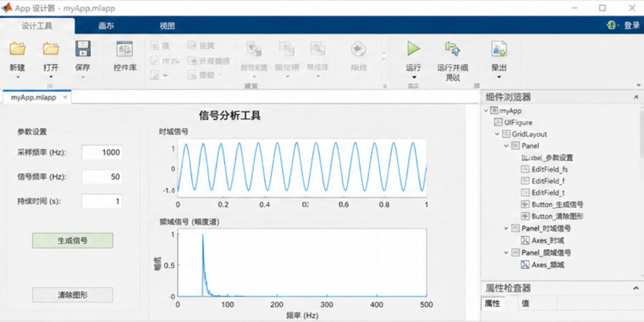Select the EditField_t component icon
The width and height of the screenshot is (644, 322).
click(525, 192)
